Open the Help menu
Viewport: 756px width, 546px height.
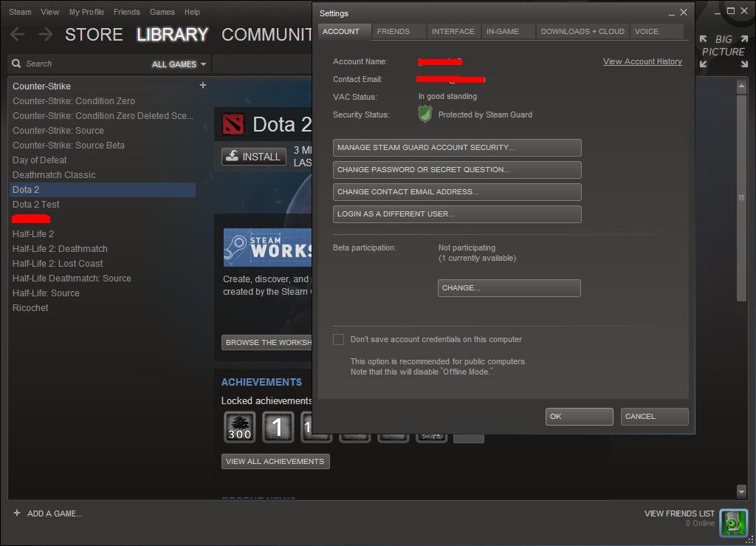[192, 12]
